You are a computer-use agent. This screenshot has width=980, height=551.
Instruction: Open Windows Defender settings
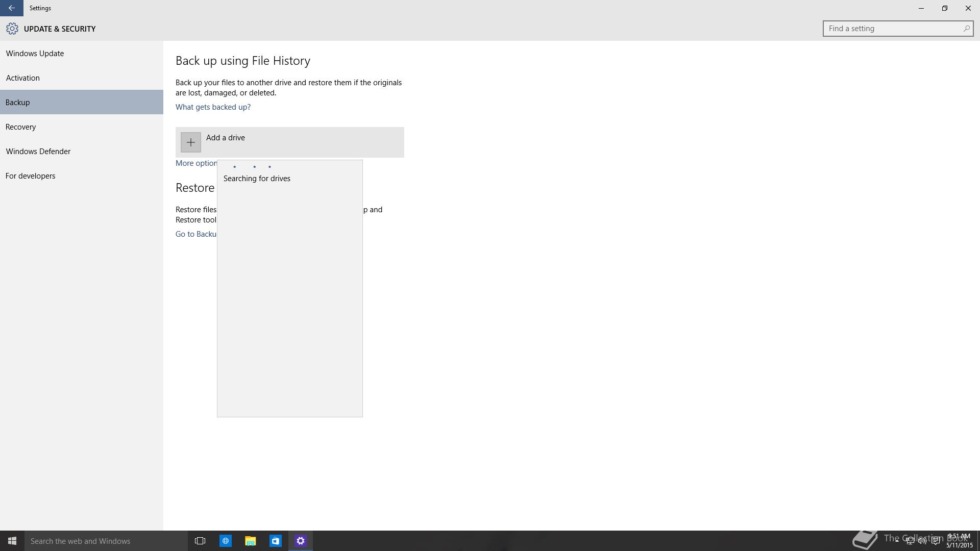coord(82,151)
